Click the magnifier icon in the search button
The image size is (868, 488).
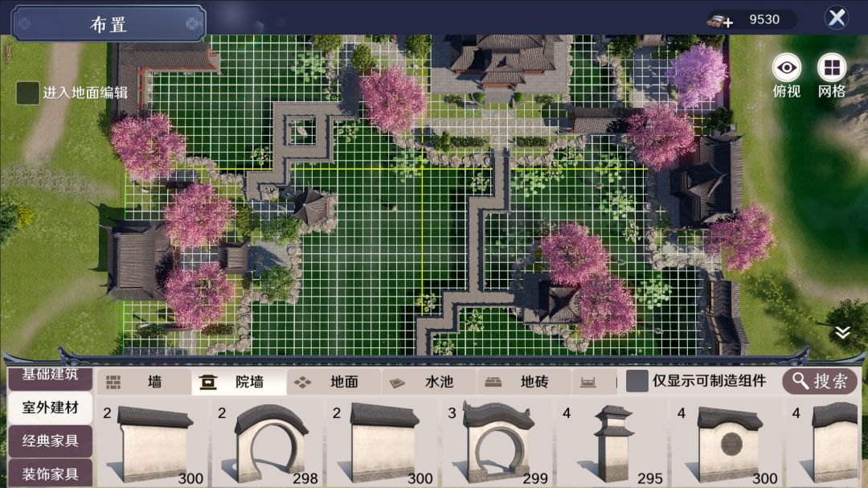point(800,380)
